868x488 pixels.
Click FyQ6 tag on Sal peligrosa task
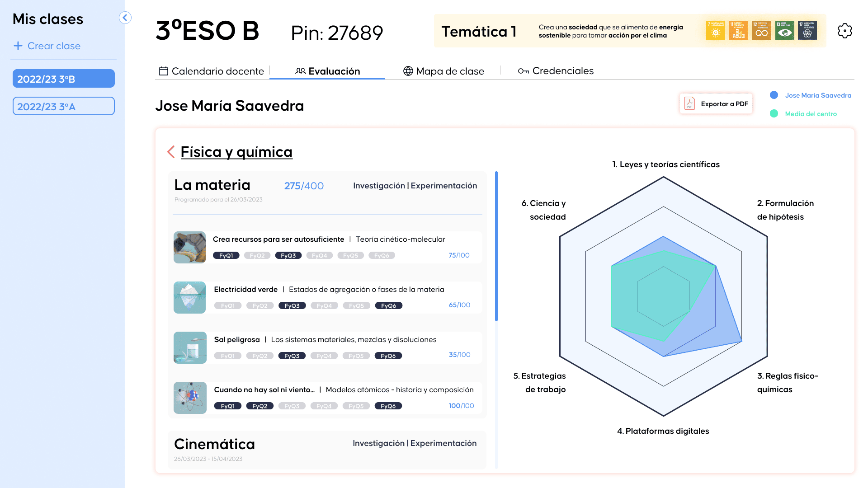(x=387, y=356)
